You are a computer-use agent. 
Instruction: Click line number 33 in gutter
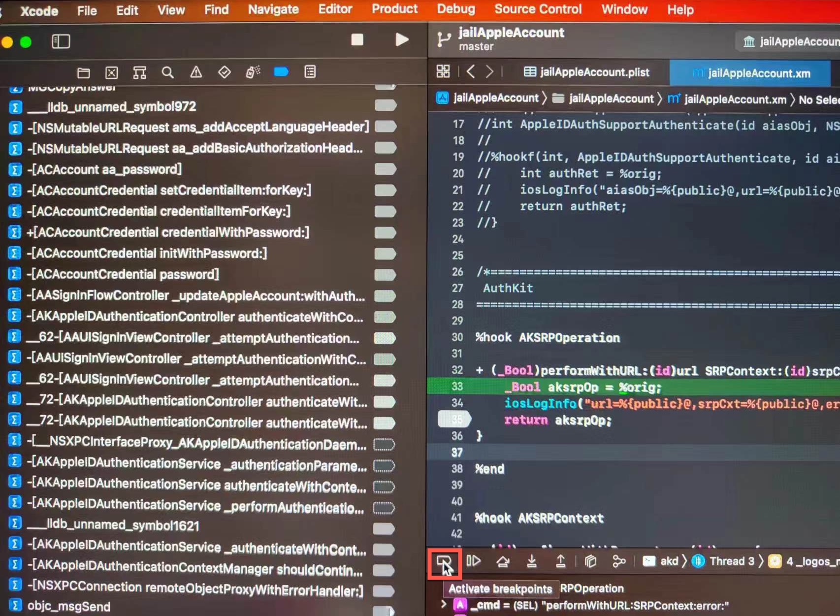457,387
